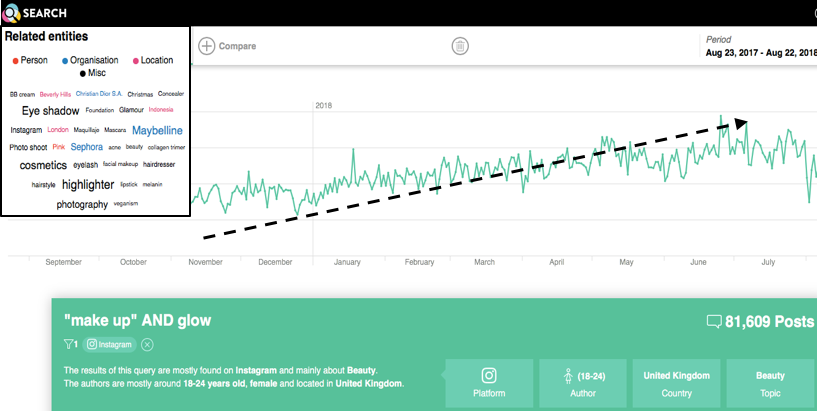817x411 pixels.
Task: Select collagen trimer entity
Action: pyautogui.click(x=166, y=147)
